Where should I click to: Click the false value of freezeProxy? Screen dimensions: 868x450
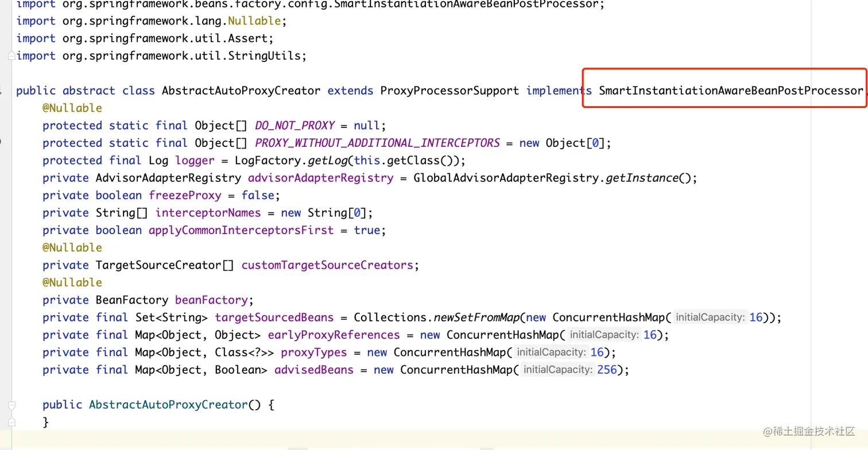(258, 195)
